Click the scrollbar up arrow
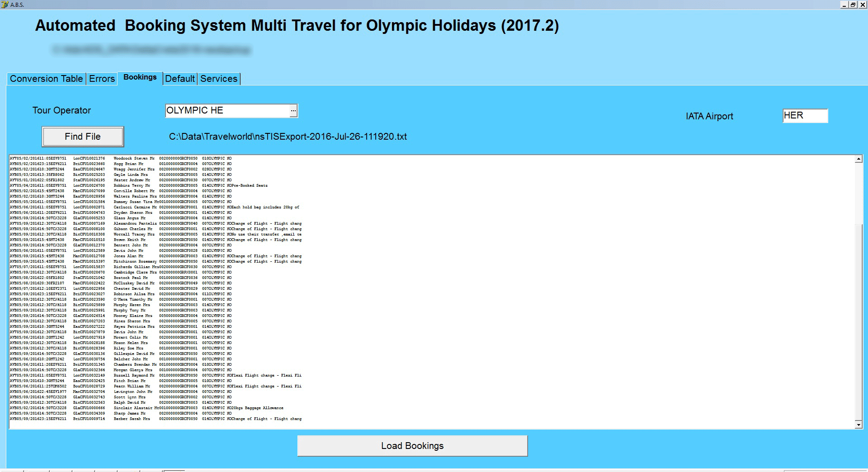 858,159
